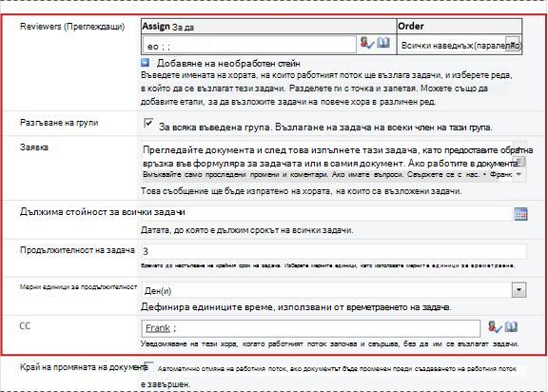This screenshot has width=548, height=392.
Task: Focus the Reviewers Assign input field
Action: point(249,45)
